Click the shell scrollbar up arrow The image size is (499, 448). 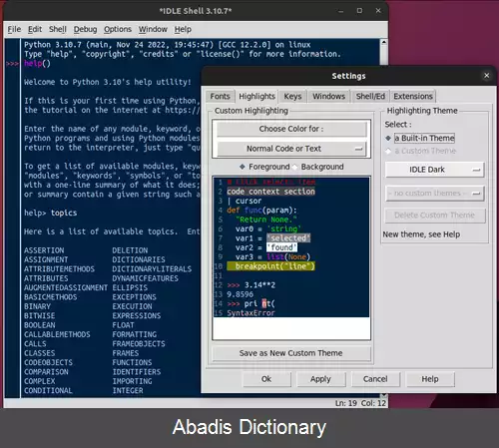pyautogui.click(x=384, y=42)
